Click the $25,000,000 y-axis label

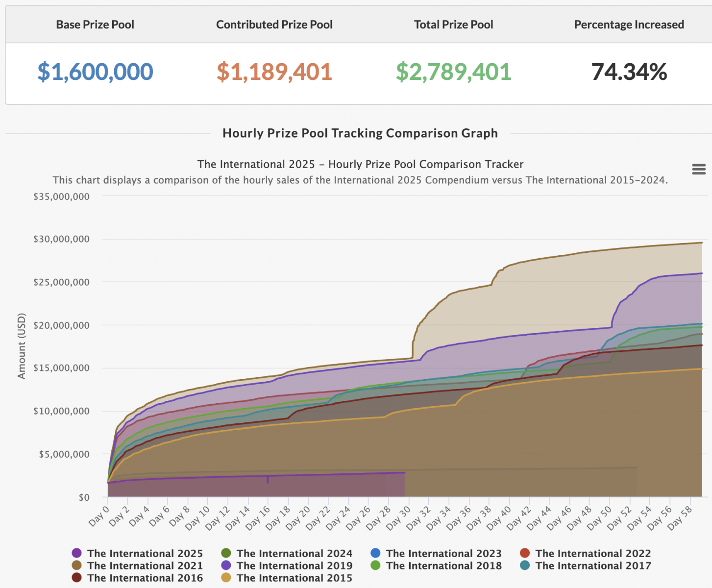(62, 282)
